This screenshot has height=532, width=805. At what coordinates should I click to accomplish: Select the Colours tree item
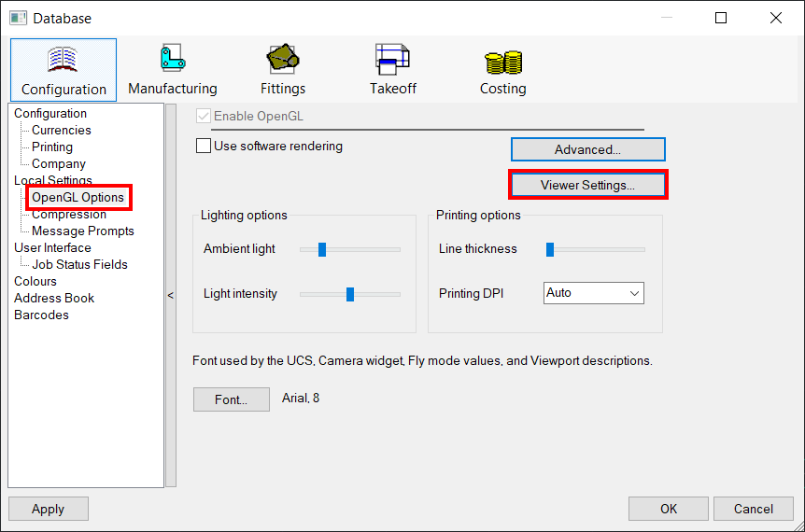(35, 281)
